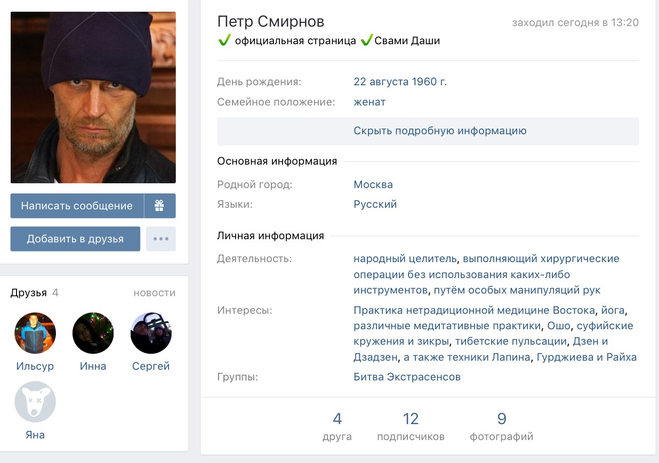Open Инна's friend avatar

click(93, 333)
